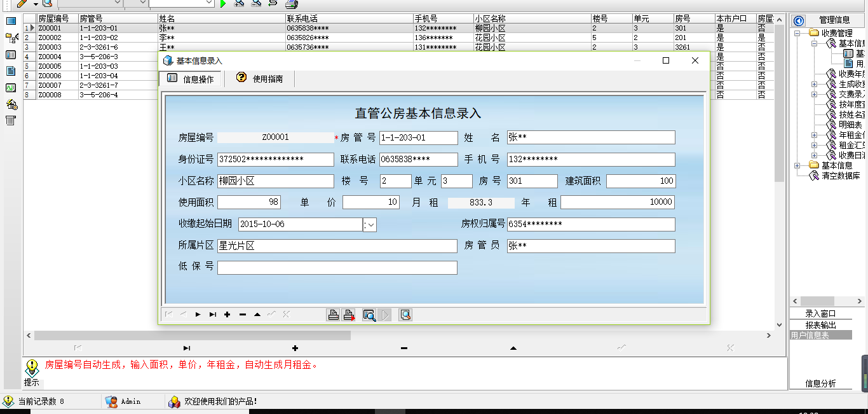Image resolution: width=868 pixels, height=414 pixels.
Task: Select 清空数据库 in the tree
Action: 841,176
